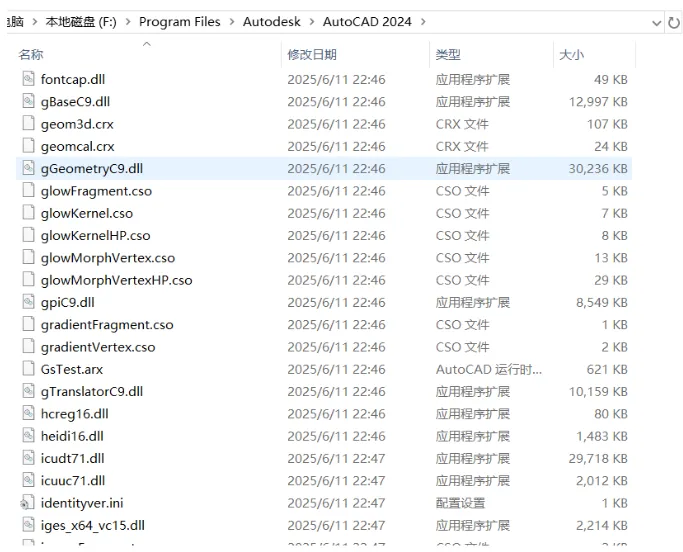
Task: Select file name gGeometryC9.dll
Action: [92, 169]
